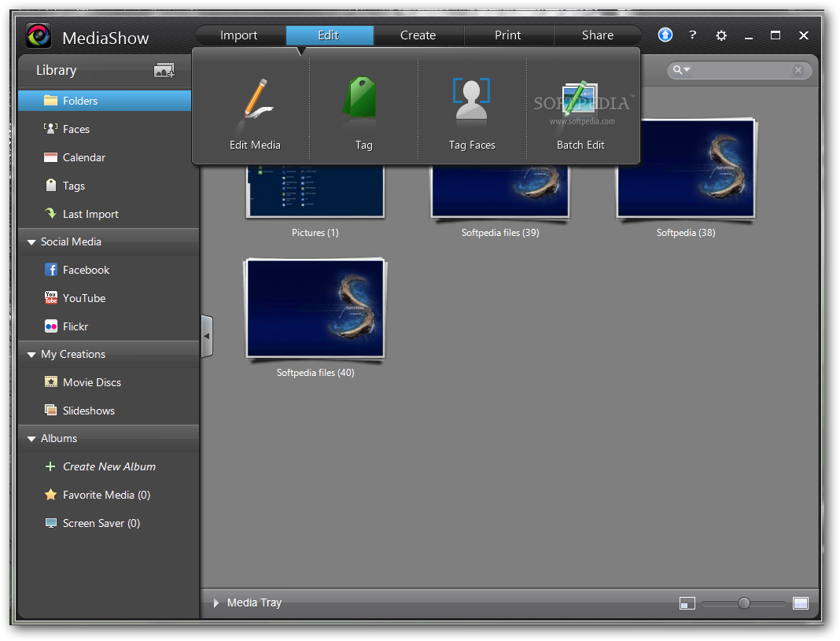Open the Edit Media pencil tool
Image resolution: width=840 pixels, height=641 pixels.
coord(255,112)
